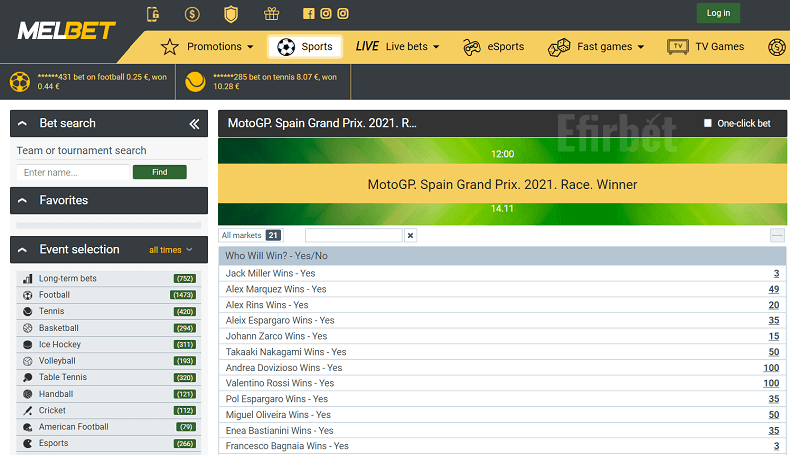Click the eSports gamepad icon
The image size is (790, 455).
(x=472, y=47)
